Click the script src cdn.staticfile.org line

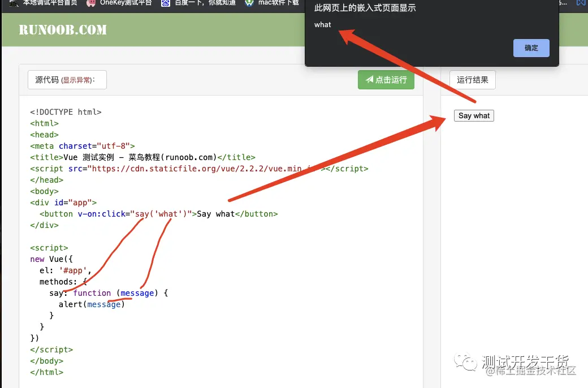coord(199,169)
